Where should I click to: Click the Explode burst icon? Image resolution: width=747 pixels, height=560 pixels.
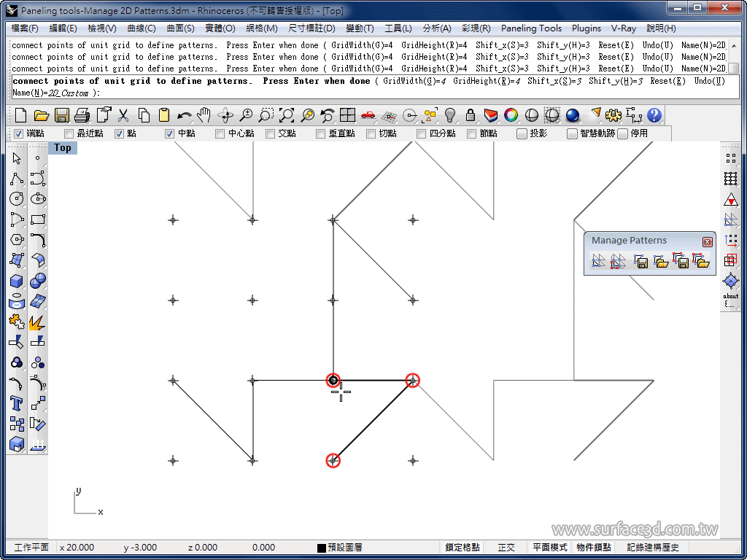38,322
